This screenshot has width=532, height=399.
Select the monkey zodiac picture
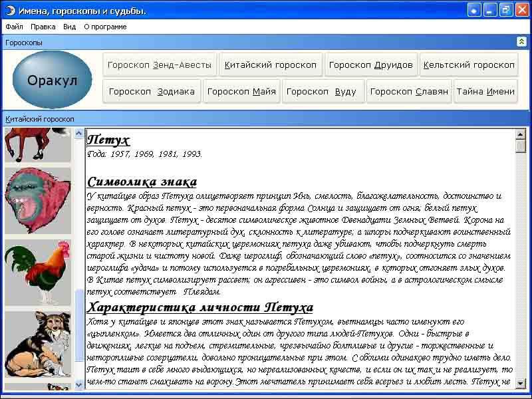click(38, 200)
